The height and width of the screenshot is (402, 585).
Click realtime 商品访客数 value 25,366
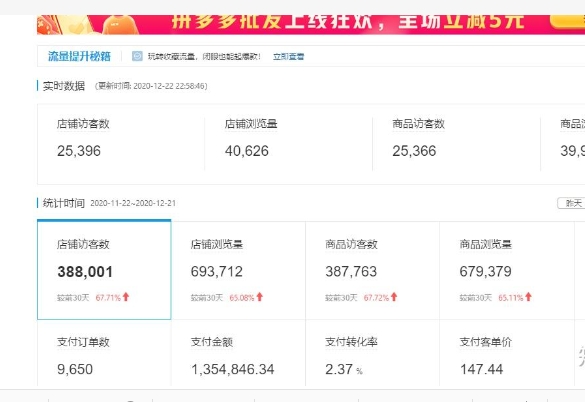point(414,151)
